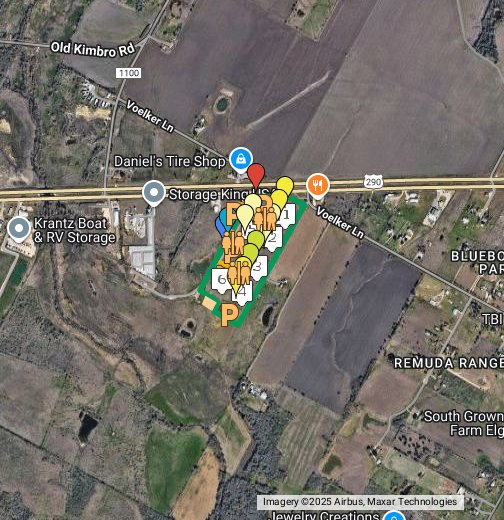Select the white marker numbered 1
The image size is (504, 520).
286,216
